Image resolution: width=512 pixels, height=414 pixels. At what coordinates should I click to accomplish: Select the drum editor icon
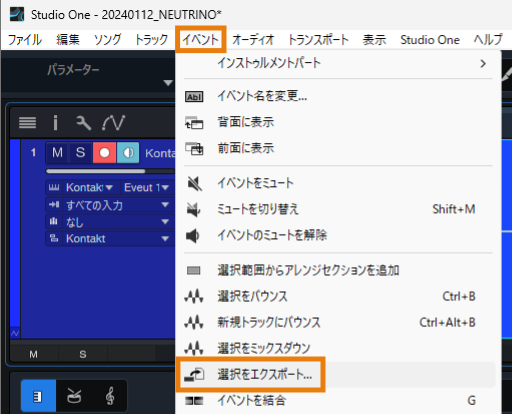click(74, 396)
